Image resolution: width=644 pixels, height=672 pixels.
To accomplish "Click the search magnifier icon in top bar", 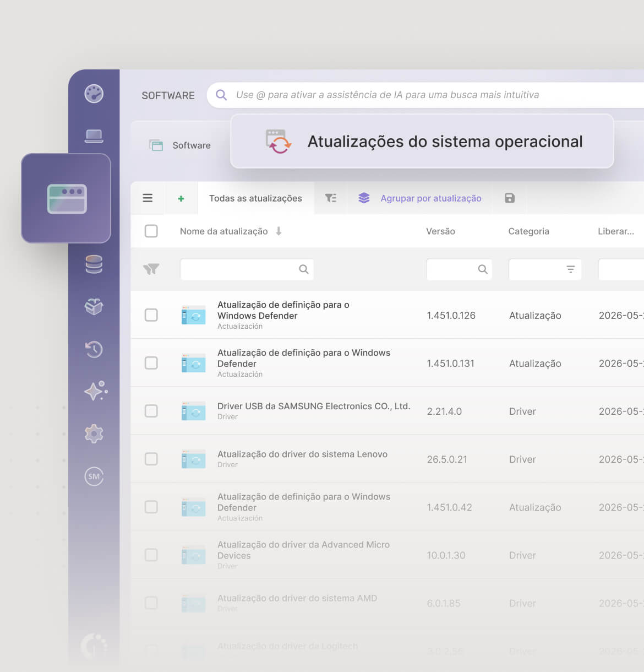I will pyautogui.click(x=221, y=95).
